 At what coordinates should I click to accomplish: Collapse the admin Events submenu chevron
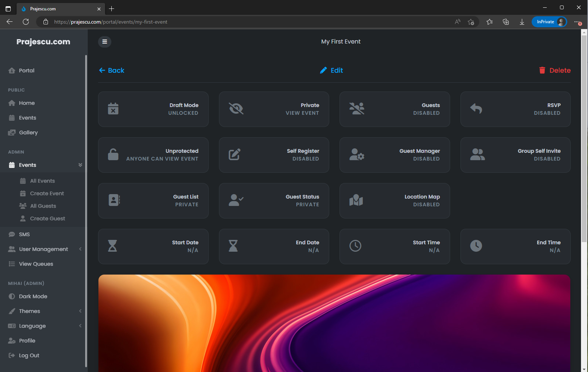coord(80,165)
